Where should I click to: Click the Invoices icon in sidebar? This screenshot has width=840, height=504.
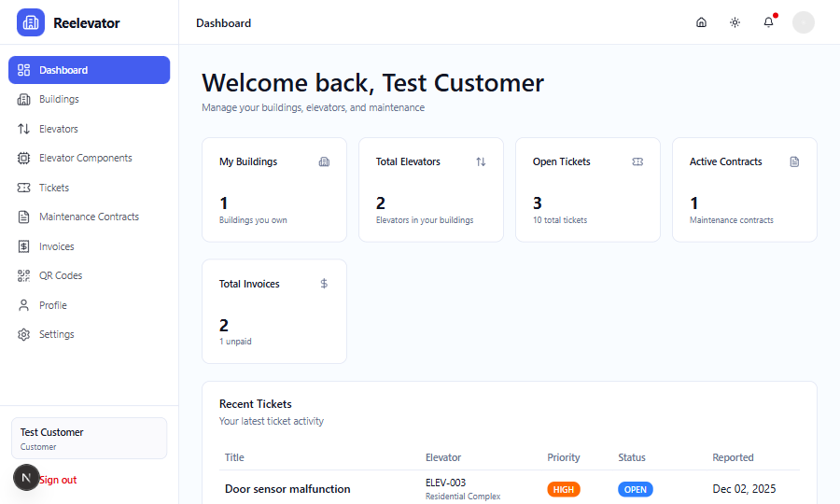pos(24,246)
